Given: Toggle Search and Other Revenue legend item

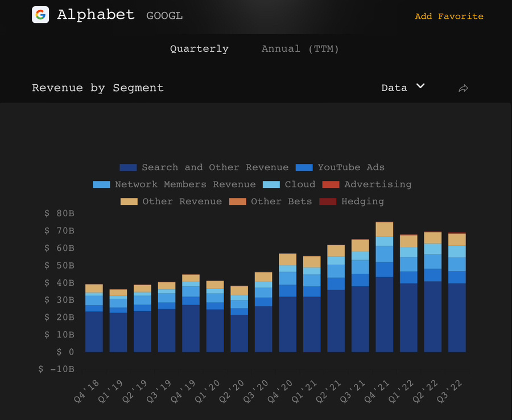Looking at the screenshot, I should (214, 167).
